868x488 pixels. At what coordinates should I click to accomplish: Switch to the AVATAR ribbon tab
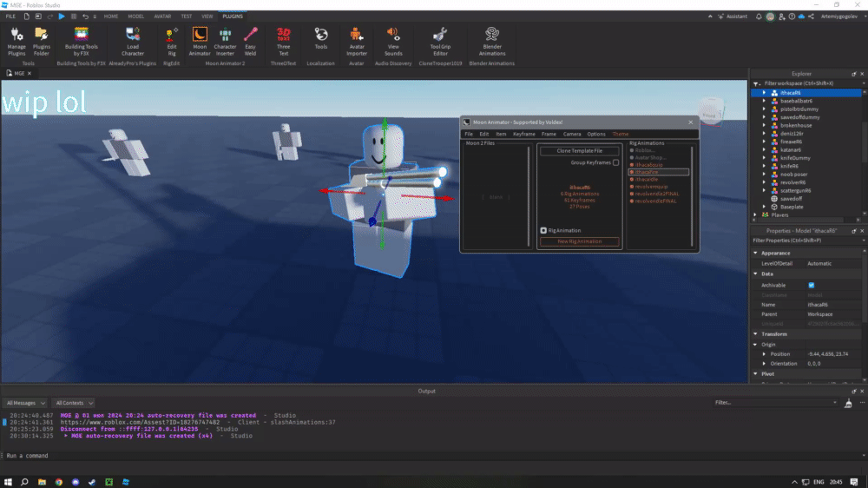click(x=162, y=16)
